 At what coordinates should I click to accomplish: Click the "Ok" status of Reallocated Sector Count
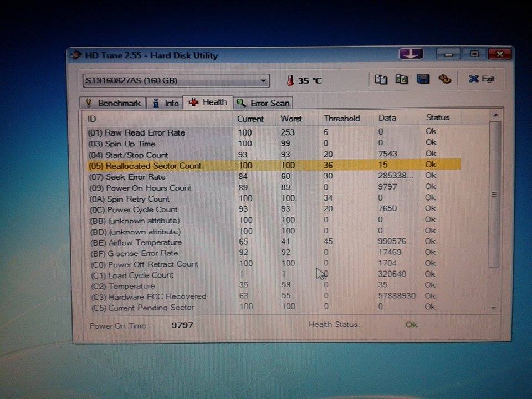431,165
